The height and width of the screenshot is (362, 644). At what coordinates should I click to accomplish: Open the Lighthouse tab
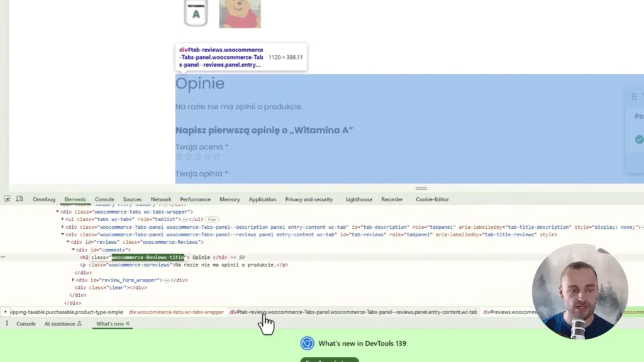click(359, 199)
